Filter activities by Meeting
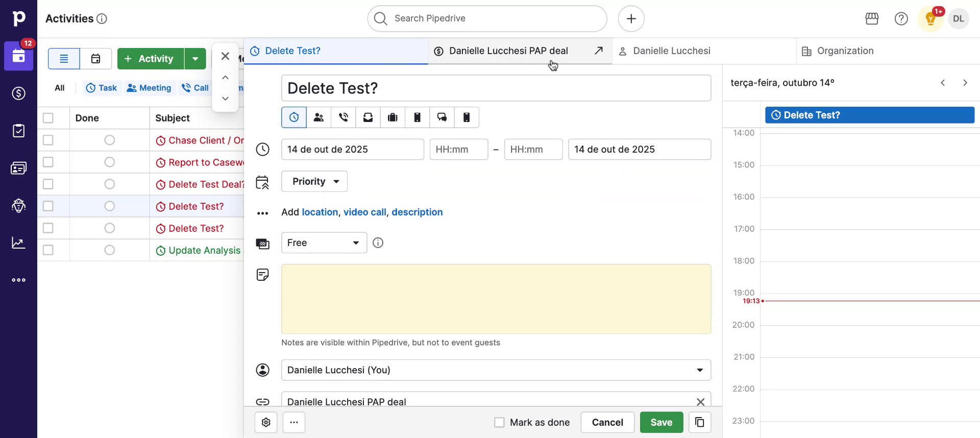Image resolution: width=980 pixels, height=438 pixels. [x=149, y=88]
